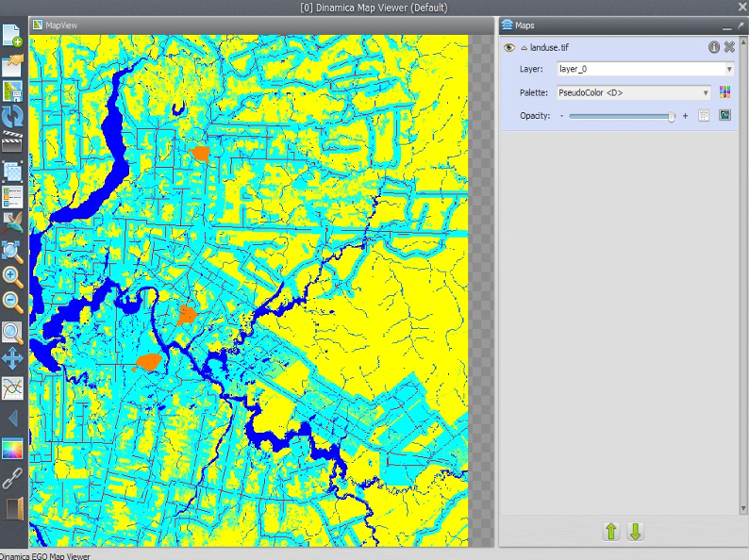749x560 pixels.
Task: Show info for landuse.tif map
Action: click(714, 47)
